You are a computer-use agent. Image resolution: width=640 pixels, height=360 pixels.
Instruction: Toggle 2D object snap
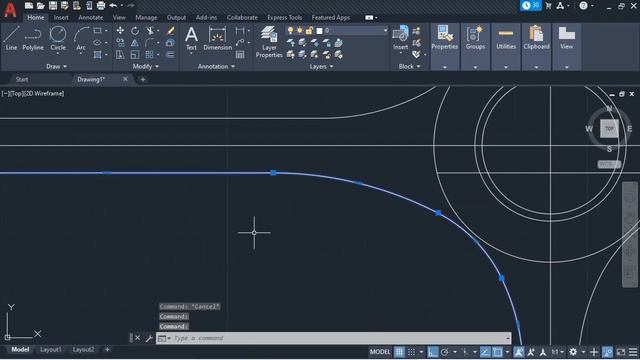click(497, 352)
